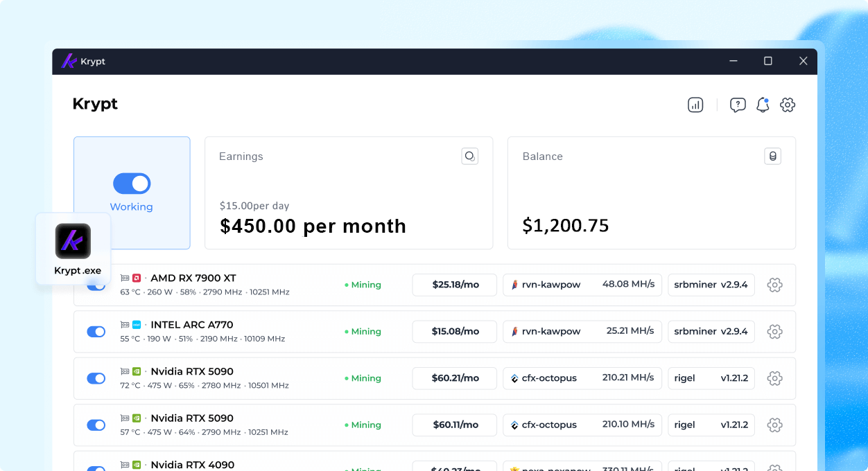The height and width of the screenshot is (471, 868).
Task: Disable mining on the INTEL ARC A770
Action: tap(96, 331)
